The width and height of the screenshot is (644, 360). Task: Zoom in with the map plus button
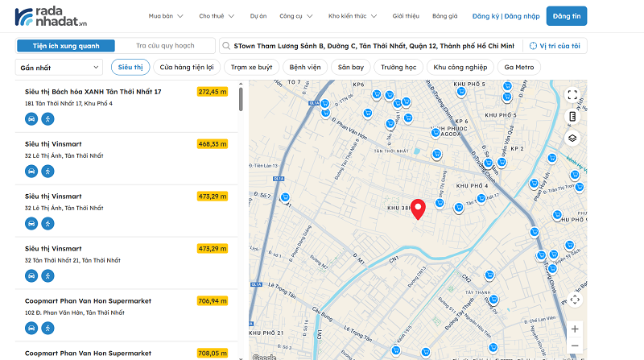pos(574,329)
